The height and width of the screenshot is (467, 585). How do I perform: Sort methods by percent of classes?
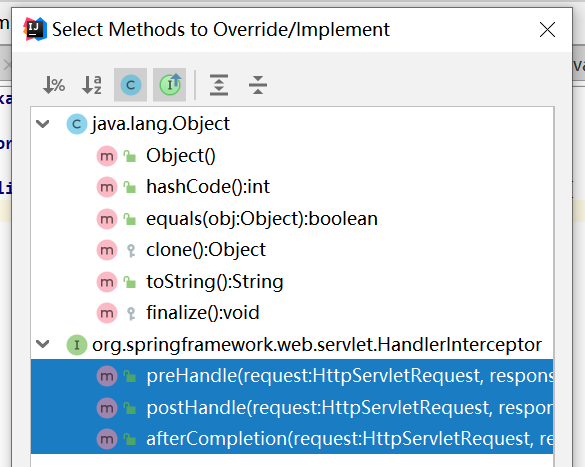pyautogui.click(x=54, y=85)
